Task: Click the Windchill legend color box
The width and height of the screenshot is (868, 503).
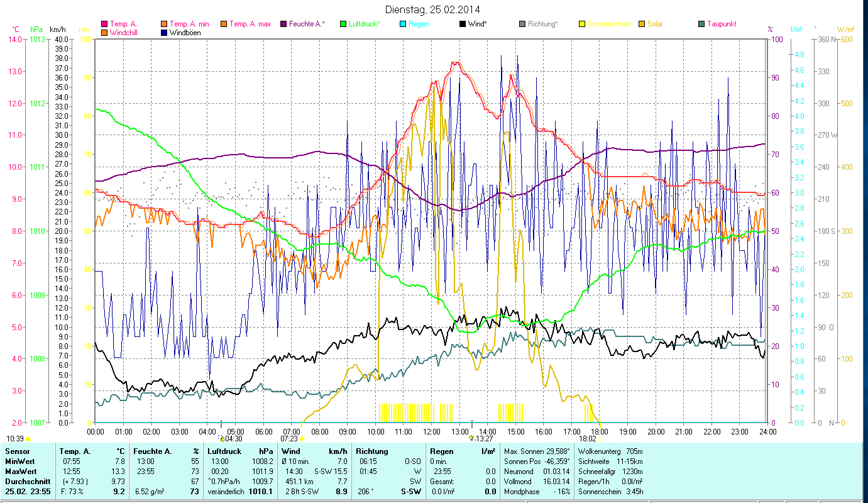Action: coord(104,33)
